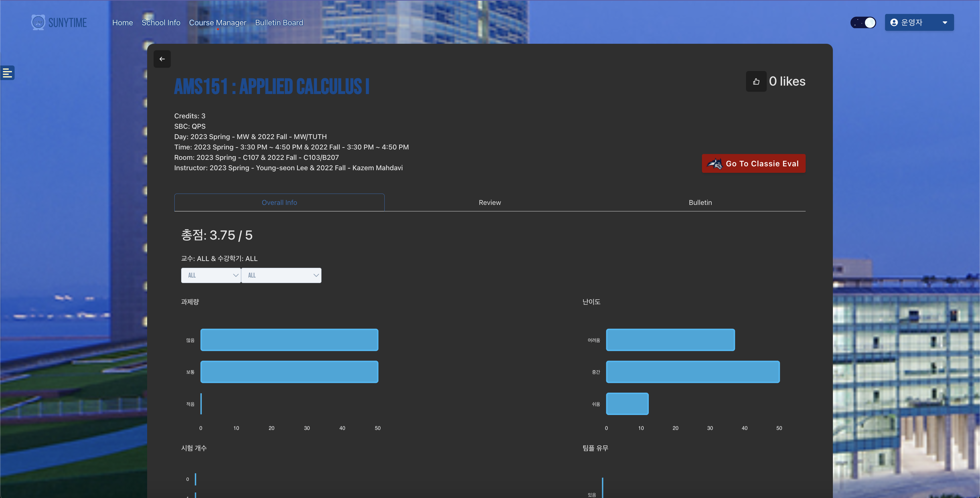Open the semester ALL dropdown
Image resolution: width=980 pixels, height=498 pixels.
click(x=281, y=275)
